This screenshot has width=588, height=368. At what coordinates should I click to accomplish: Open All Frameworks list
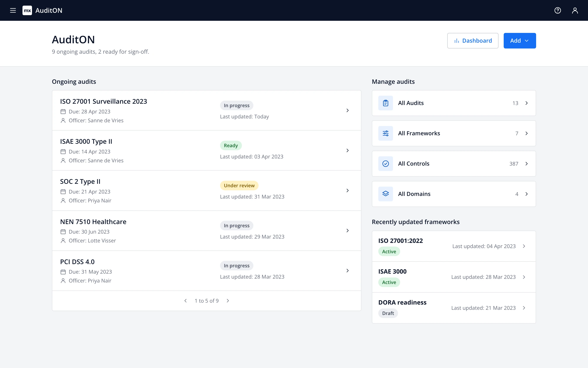454,133
